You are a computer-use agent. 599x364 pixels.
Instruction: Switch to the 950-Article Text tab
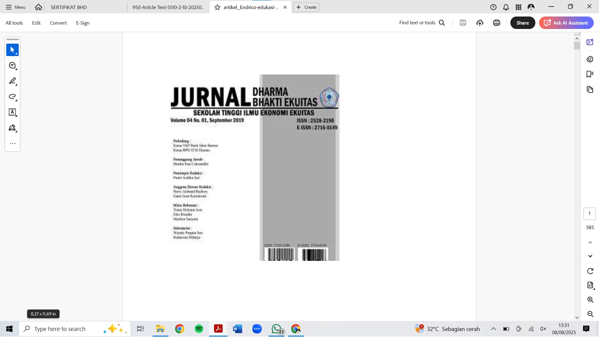pos(168,7)
